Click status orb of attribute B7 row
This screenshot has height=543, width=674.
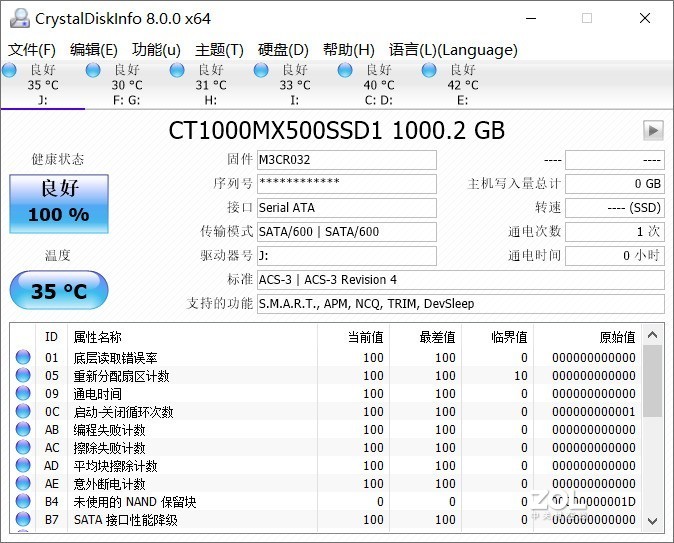[x=23, y=519]
